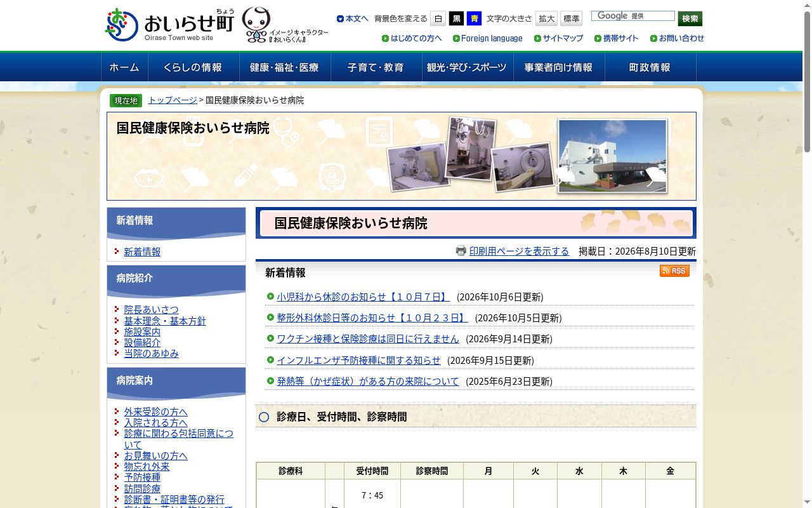Open the 物忘れ外来 sidebar link
812x508 pixels.
pyautogui.click(x=147, y=466)
